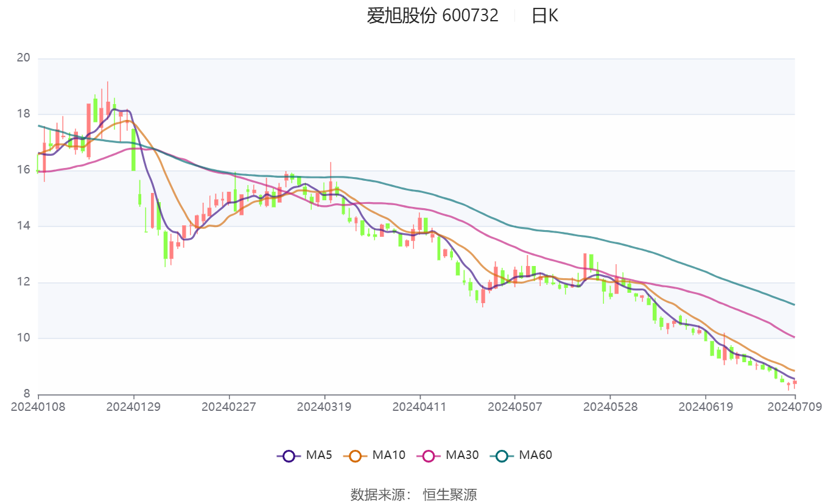Viewport: 828px width, 504px height.
Task: Click x-axis date label 20240319
Action: [x=324, y=407]
